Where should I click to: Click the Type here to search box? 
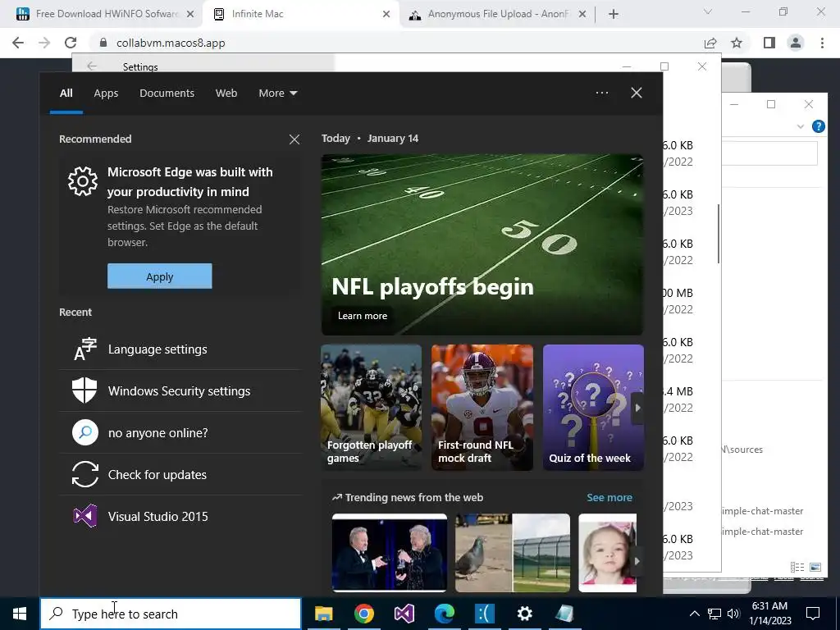pos(171,614)
